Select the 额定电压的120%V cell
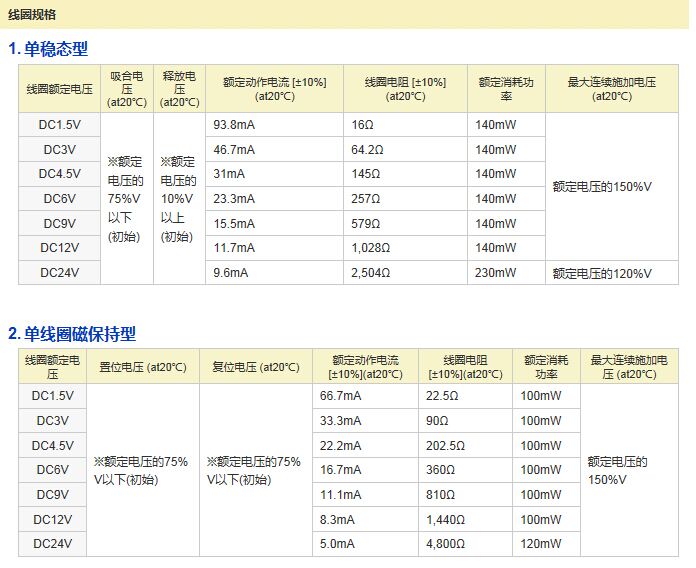696x568 pixels. tap(602, 273)
